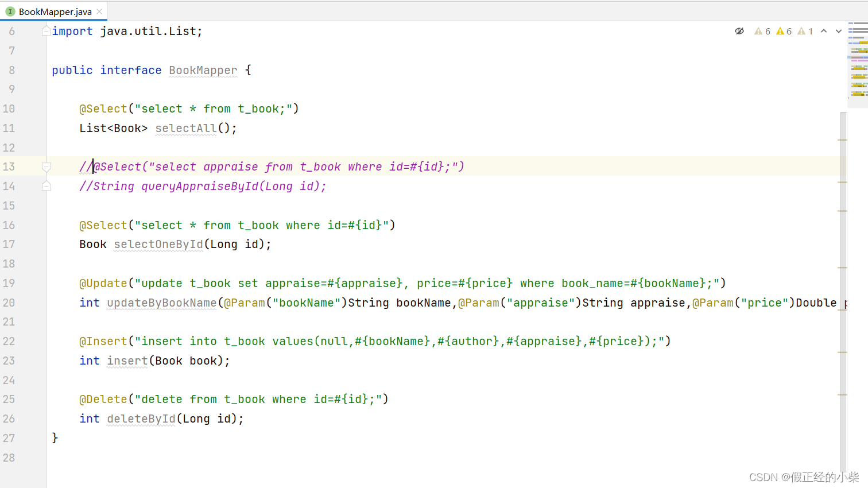The image size is (868, 488).
Task: Click the updateByBookName method name
Action: tap(162, 303)
